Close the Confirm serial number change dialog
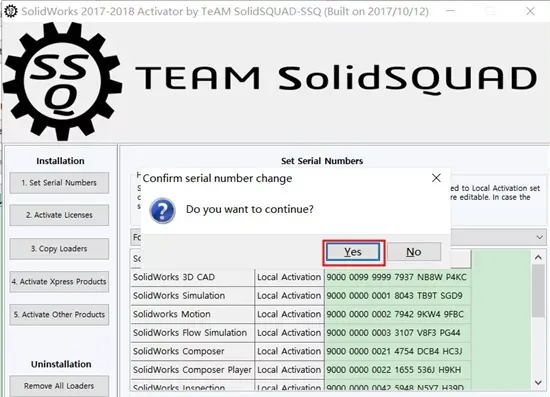The height and width of the screenshot is (397, 550). point(436,178)
